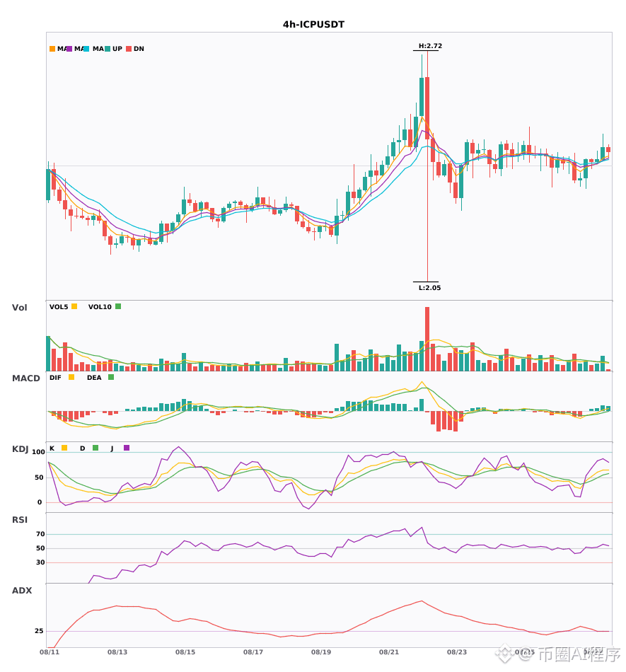This screenshot has height=672, width=626.
Task: Select the Vol panel label
Action: click(19, 308)
